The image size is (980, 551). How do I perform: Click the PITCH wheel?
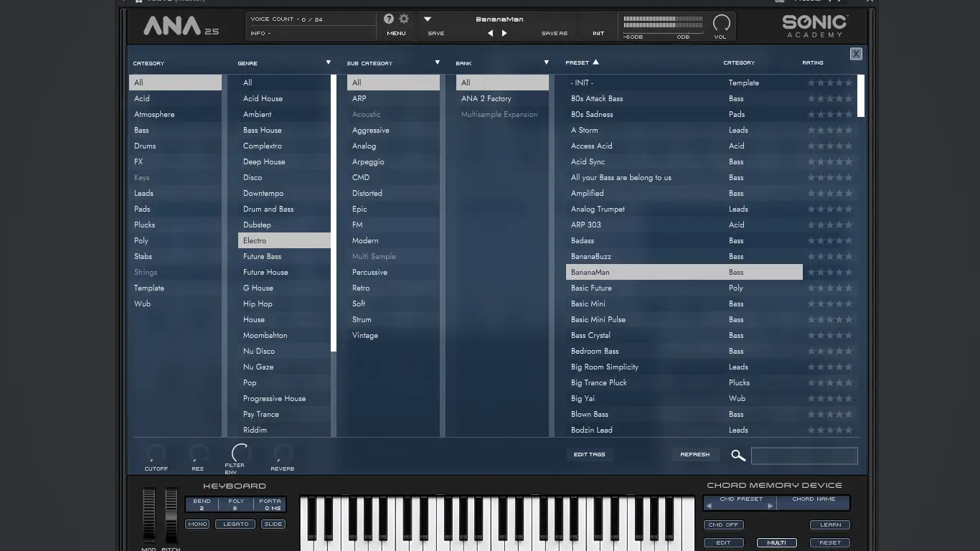click(171, 516)
